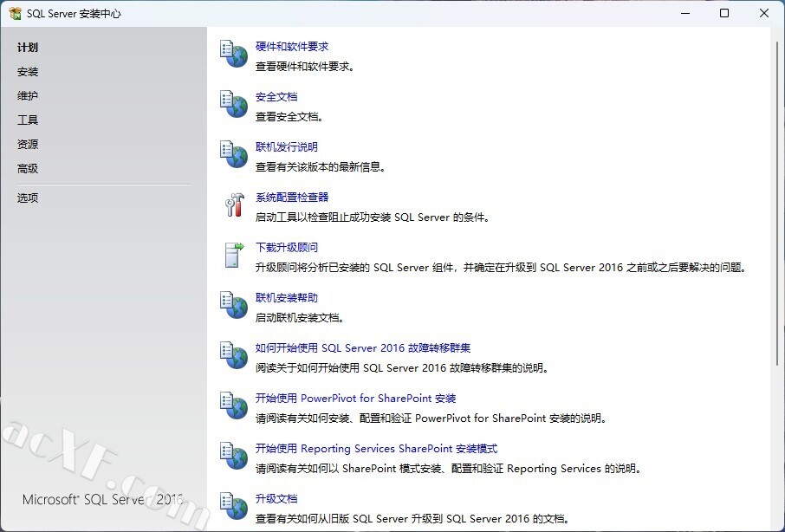This screenshot has width=785, height=532.
Task: Click description text 启动联机安装文档。
Action: (x=300, y=318)
